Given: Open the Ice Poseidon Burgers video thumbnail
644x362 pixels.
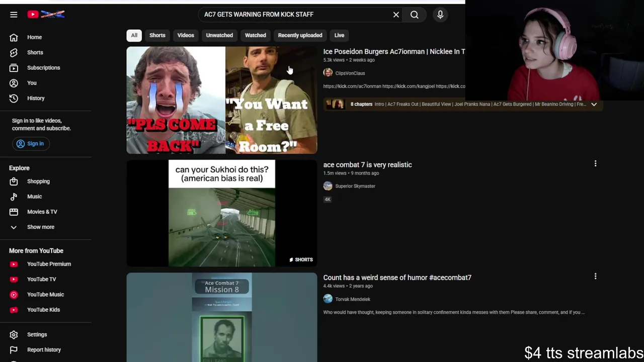Looking at the screenshot, I should 222,100.
